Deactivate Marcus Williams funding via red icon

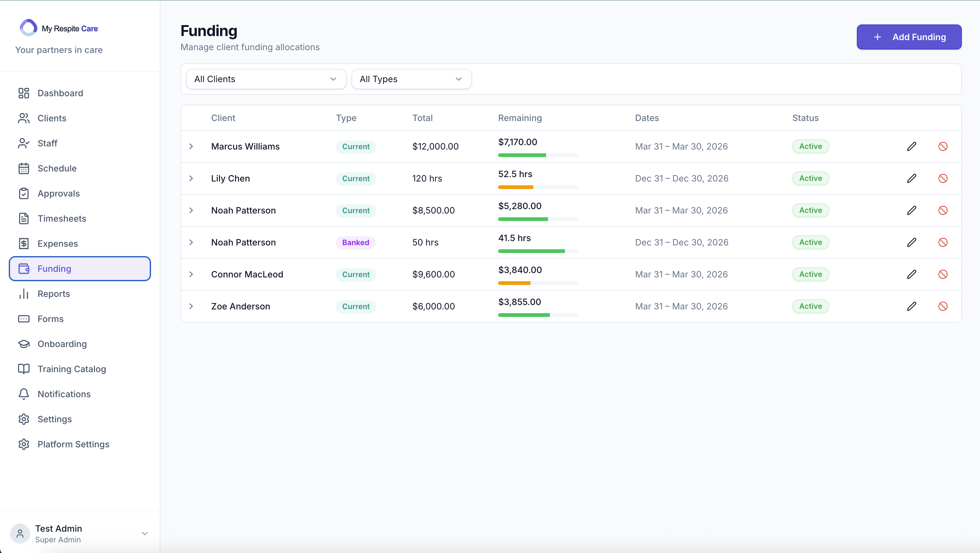coord(943,146)
